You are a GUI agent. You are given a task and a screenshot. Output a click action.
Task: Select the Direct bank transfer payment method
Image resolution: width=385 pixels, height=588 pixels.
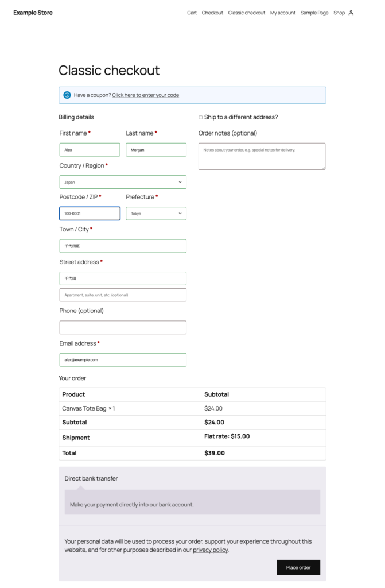tap(91, 478)
